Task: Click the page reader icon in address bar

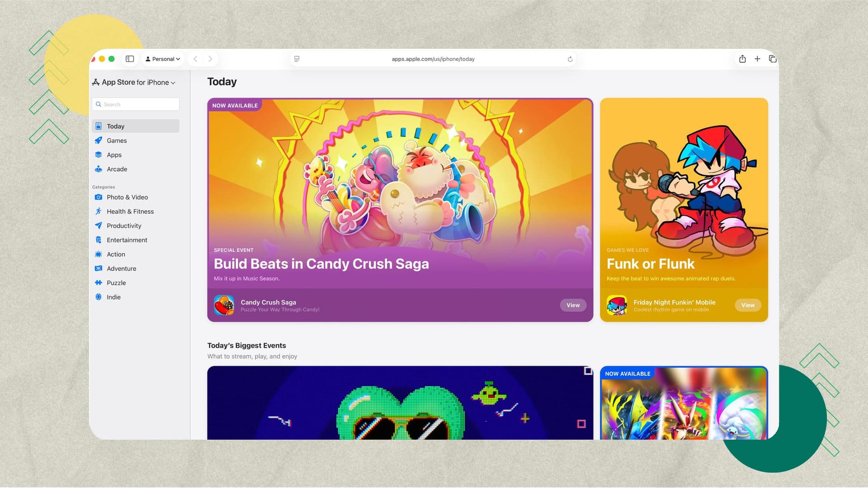Action: pyautogui.click(x=297, y=59)
